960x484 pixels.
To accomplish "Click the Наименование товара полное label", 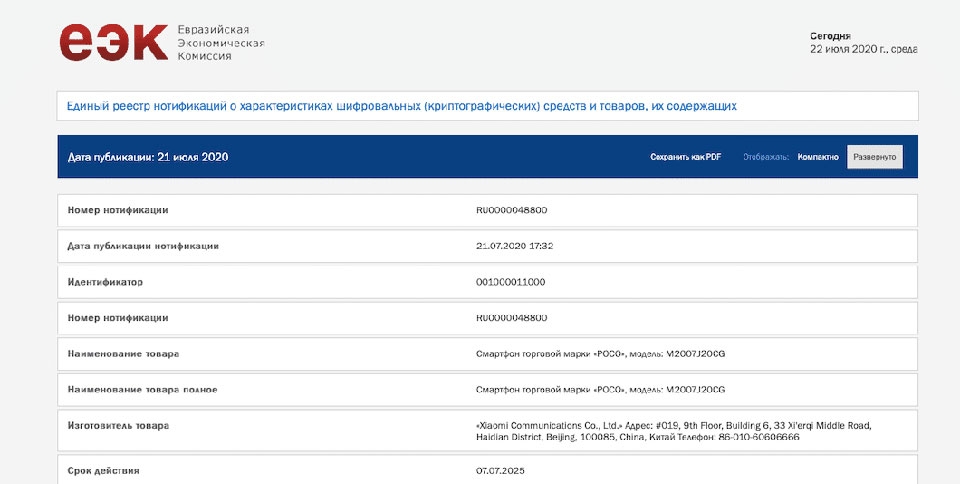I will tap(143, 390).
